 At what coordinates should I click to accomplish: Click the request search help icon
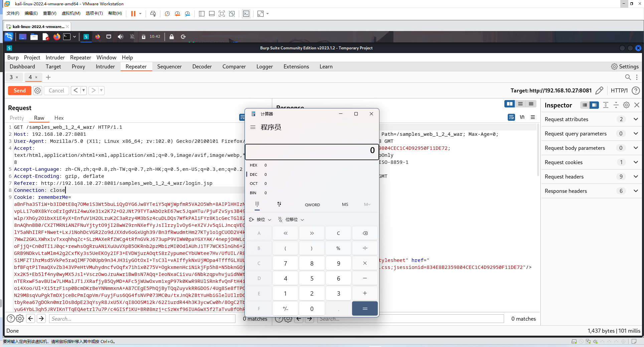click(11, 319)
